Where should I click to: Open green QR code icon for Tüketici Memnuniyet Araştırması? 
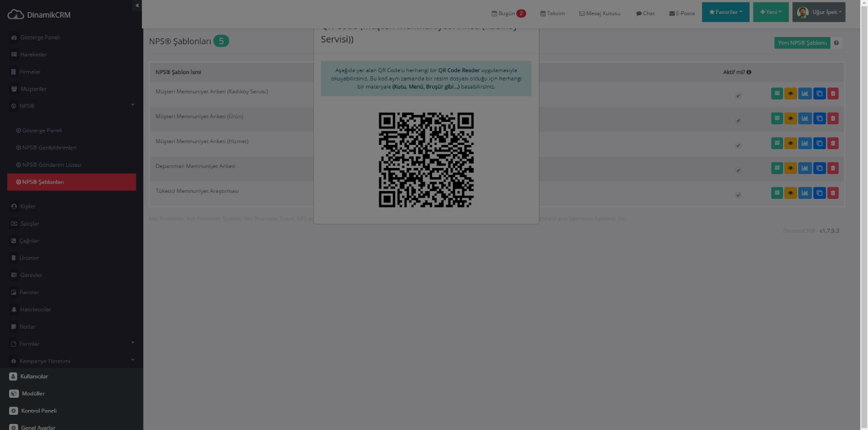pyautogui.click(x=777, y=193)
